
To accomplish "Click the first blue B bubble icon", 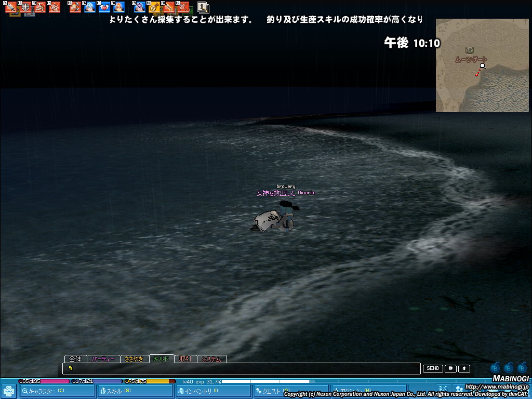I will click(495, 368).
